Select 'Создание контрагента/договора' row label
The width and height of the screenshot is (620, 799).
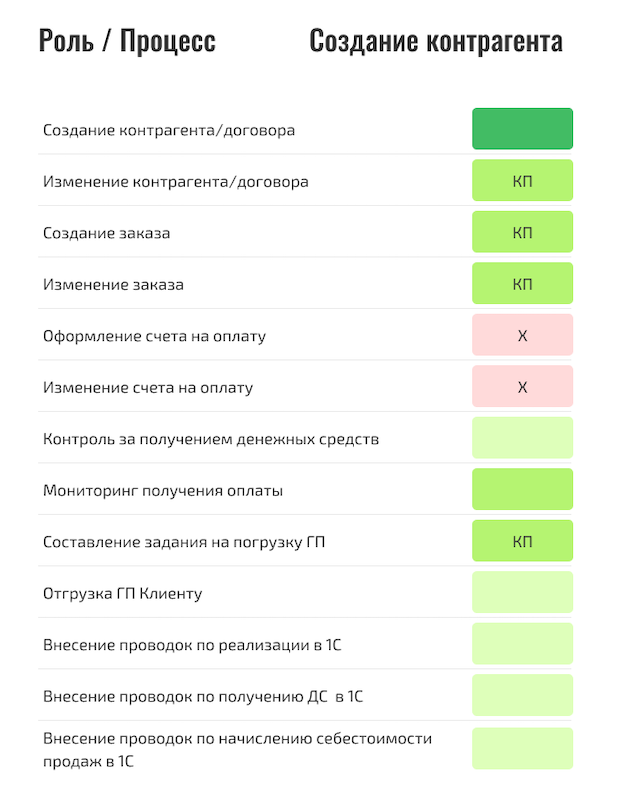(169, 130)
